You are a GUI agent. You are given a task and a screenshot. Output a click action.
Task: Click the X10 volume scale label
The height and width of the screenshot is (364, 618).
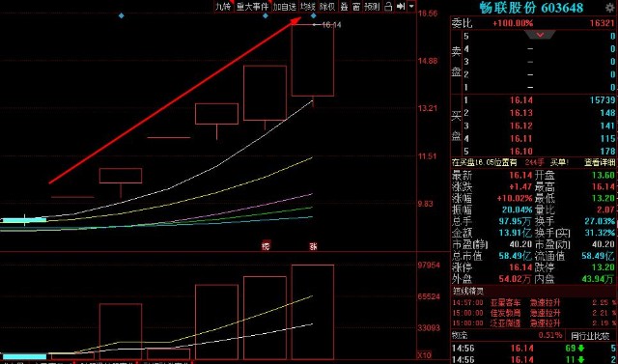click(425, 354)
